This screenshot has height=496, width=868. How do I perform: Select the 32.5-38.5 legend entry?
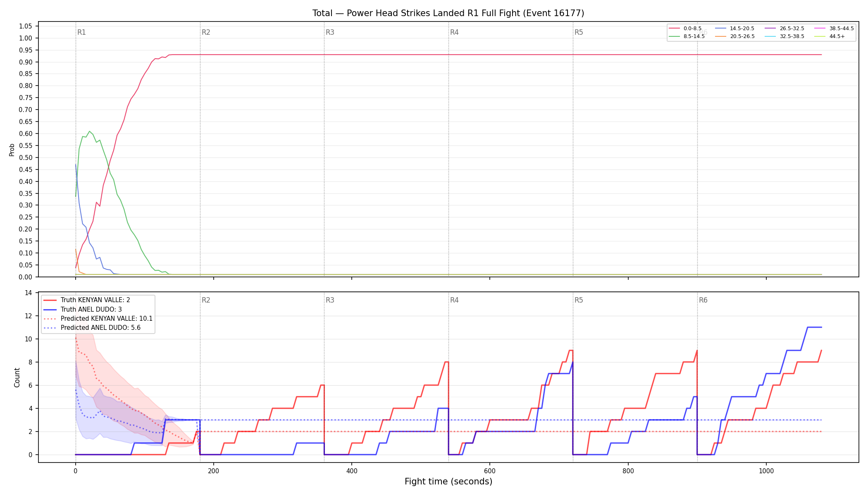[x=784, y=36]
